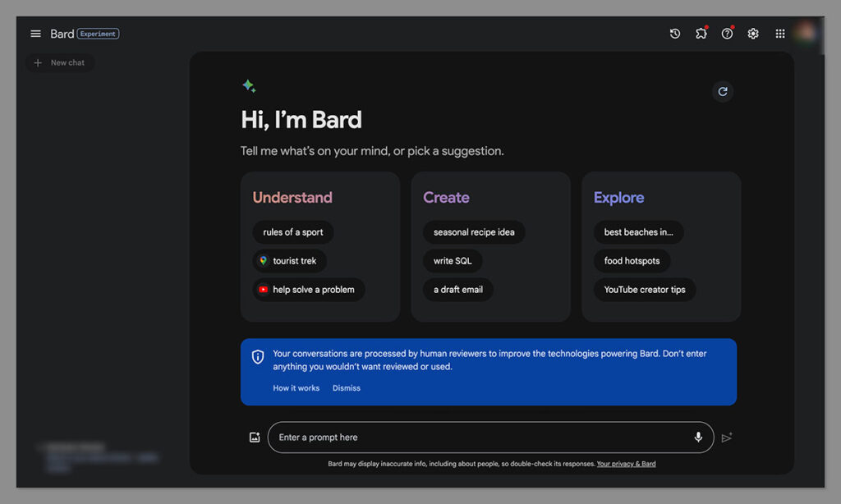Select 'help solve a problem' suggestion
This screenshot has width=841, height=504.
tap(309, 290)
